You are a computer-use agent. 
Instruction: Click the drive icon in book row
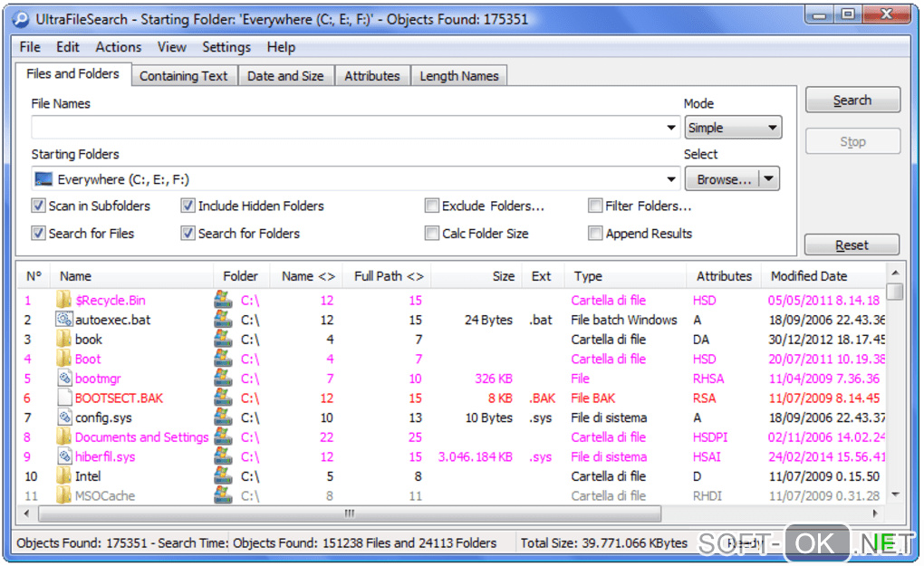pyautogui.click(x=223, y=339)
